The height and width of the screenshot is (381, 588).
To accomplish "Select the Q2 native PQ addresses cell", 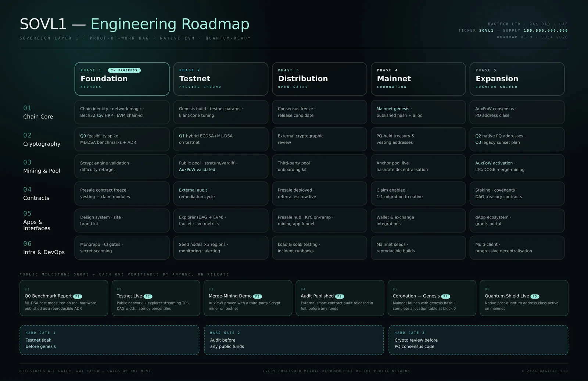I will 517,139.
